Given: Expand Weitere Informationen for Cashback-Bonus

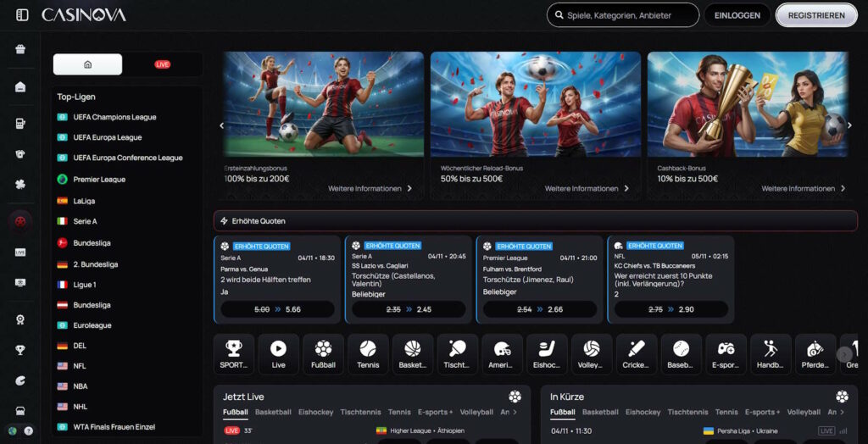Looking at the screenshot, I should click(802, 189).
